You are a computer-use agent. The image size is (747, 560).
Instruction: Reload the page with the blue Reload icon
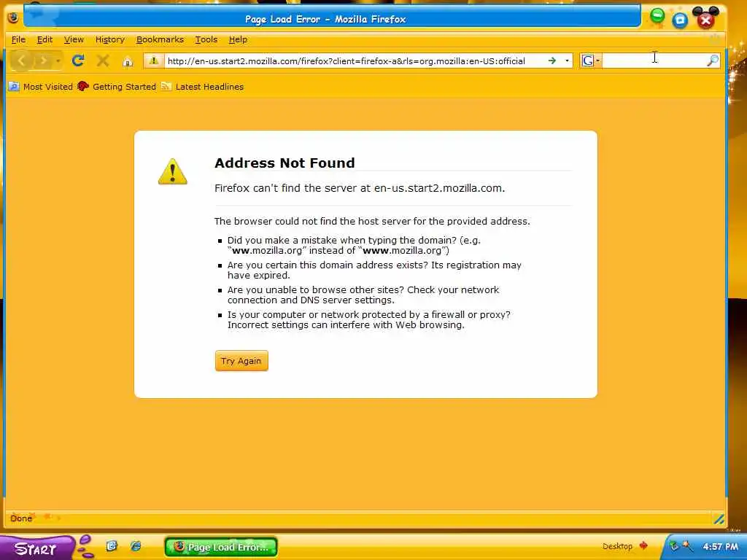[78, 61]
